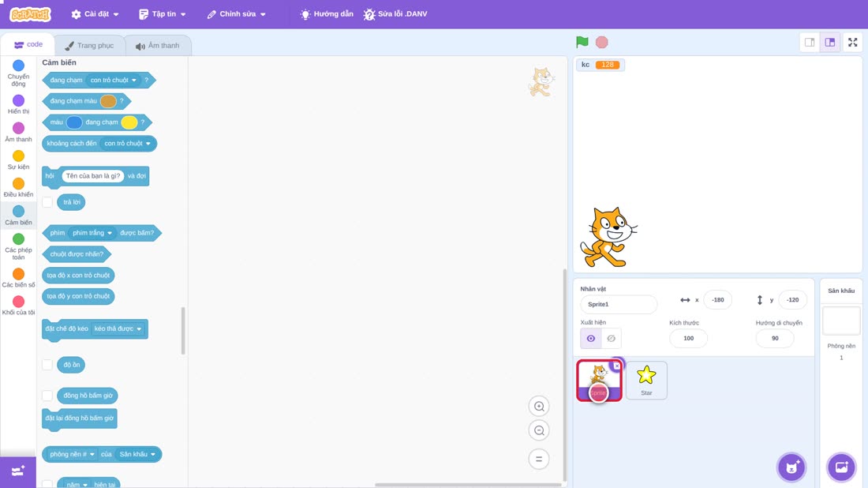Open the Tập tin menu

pyautogui.click(x=163, y=14)
